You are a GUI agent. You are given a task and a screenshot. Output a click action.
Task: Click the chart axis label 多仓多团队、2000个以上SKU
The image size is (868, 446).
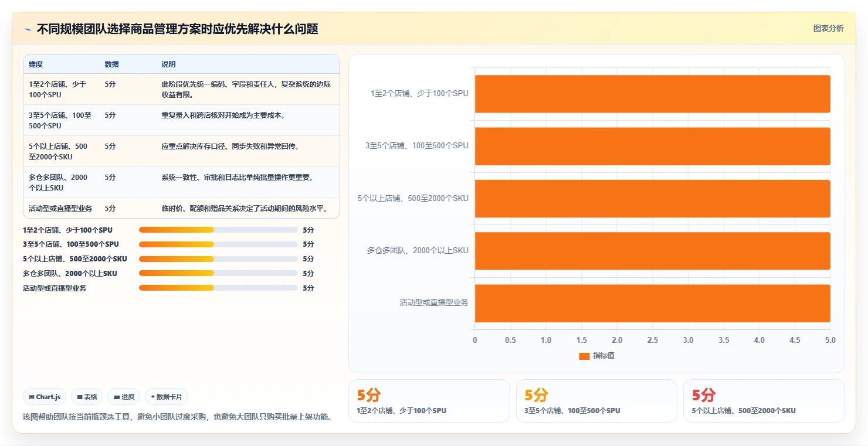click(x=418, y=251)
